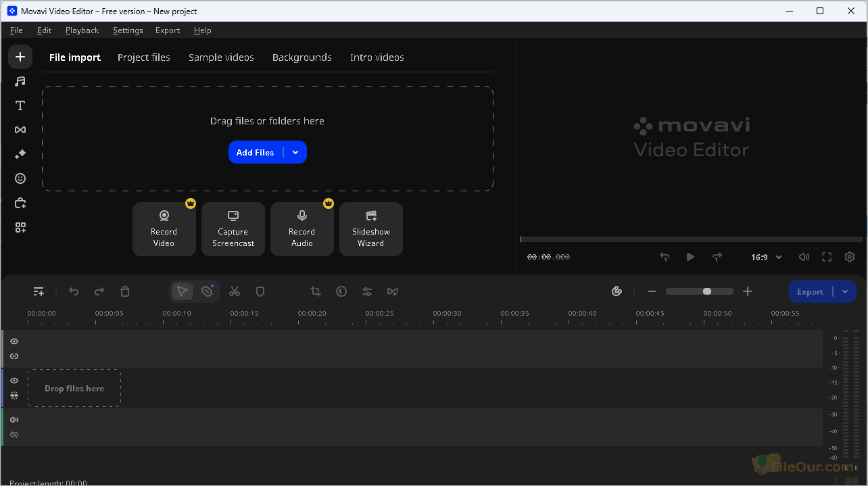The height and width of the screenshot is (486, 868).
Task: Open the Clip properties sliders icon
Action: point(367,291)
